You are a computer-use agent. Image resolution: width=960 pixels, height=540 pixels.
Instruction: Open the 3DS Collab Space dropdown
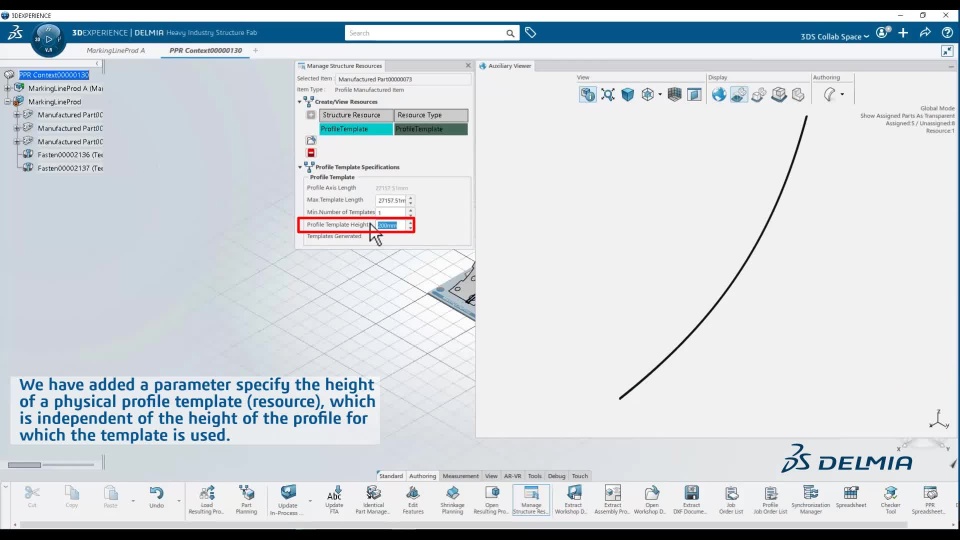pyautogui.click(x=834, y=37)
